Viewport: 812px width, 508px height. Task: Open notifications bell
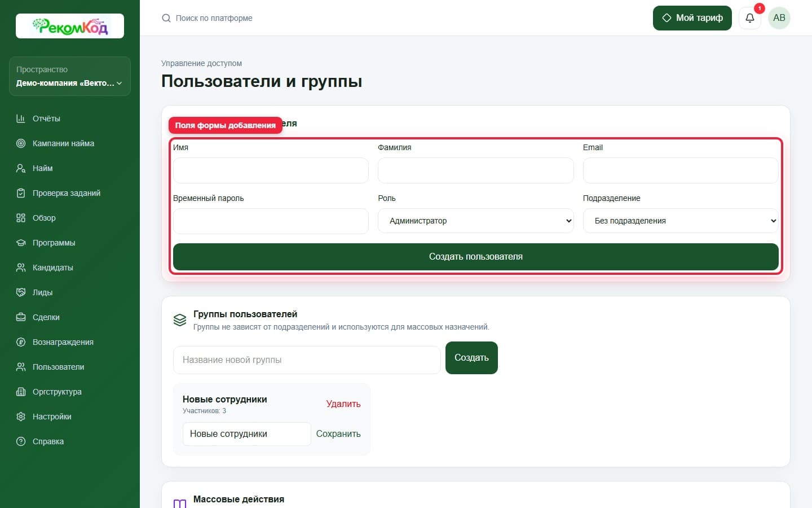click(750, 18)
